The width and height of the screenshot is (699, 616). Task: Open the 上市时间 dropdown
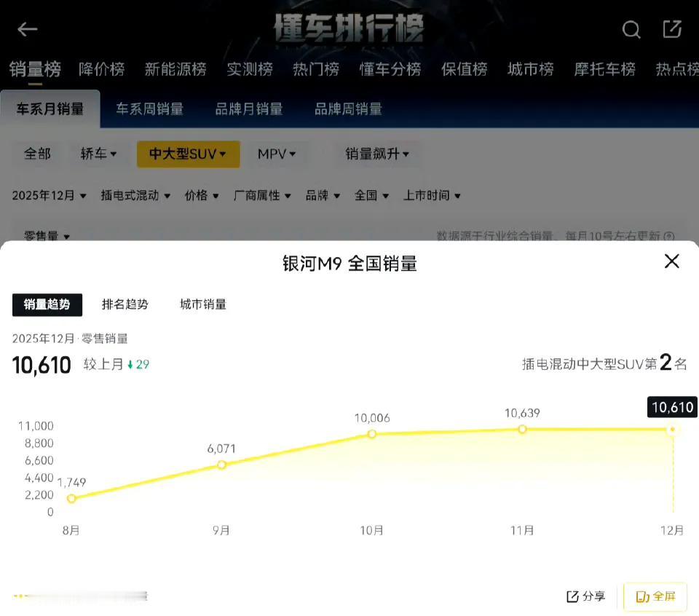(432, 195)
